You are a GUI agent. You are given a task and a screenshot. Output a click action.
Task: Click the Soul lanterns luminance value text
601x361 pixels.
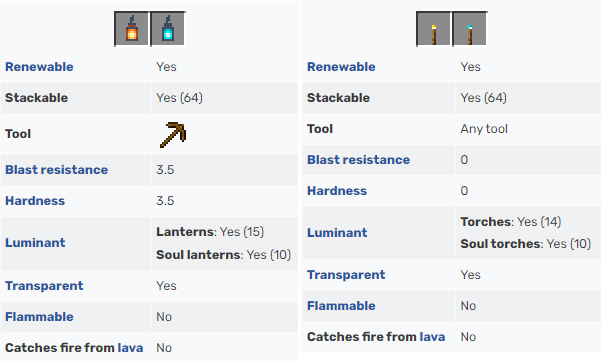[269, 255]
